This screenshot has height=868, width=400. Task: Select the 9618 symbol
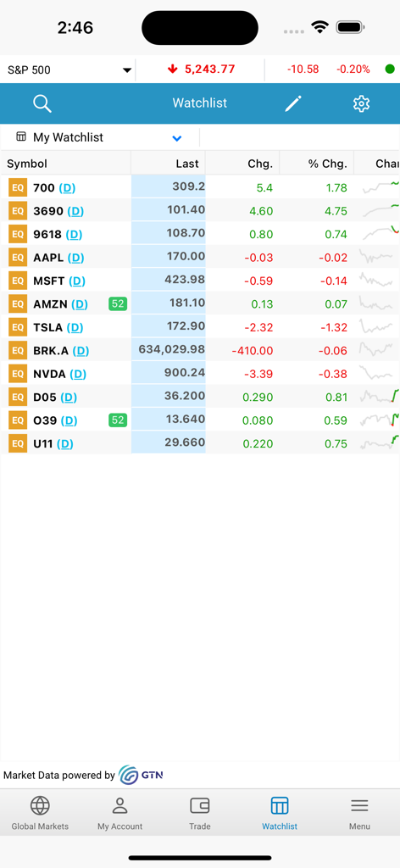tap(47, 234)
